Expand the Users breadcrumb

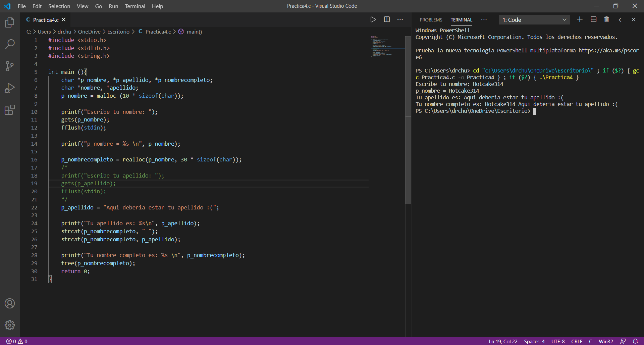coord(44,32)
